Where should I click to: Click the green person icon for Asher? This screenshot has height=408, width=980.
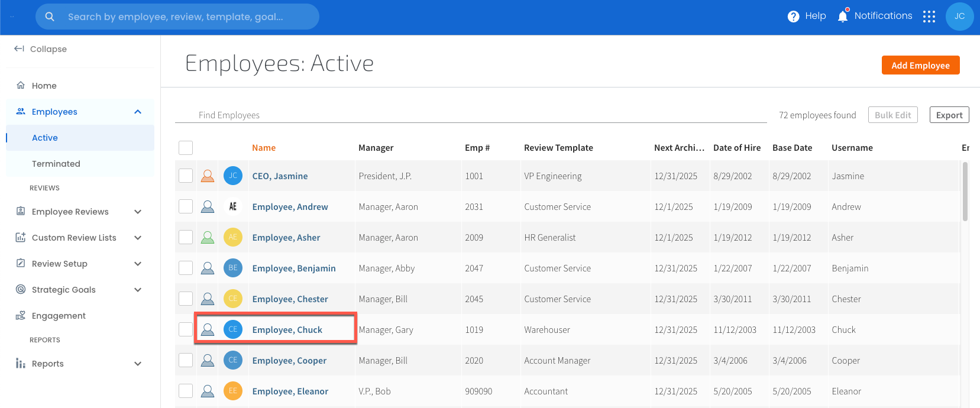[208, 238]
